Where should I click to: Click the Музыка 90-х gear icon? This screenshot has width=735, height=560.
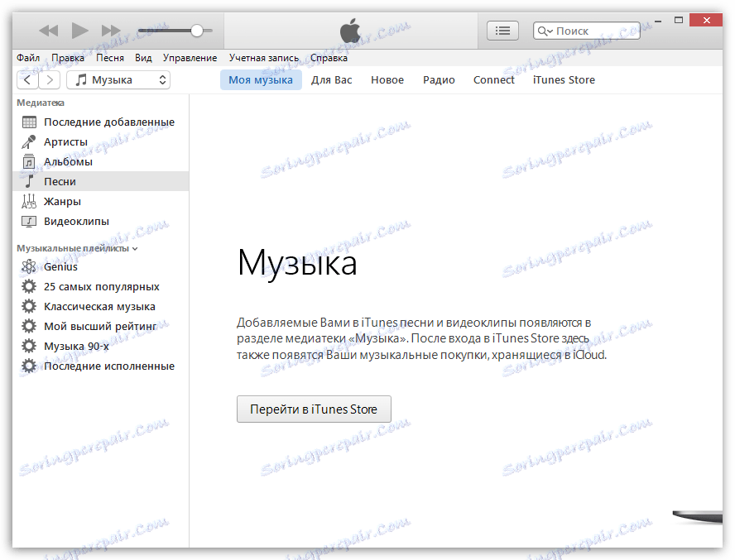coord(29,347)
